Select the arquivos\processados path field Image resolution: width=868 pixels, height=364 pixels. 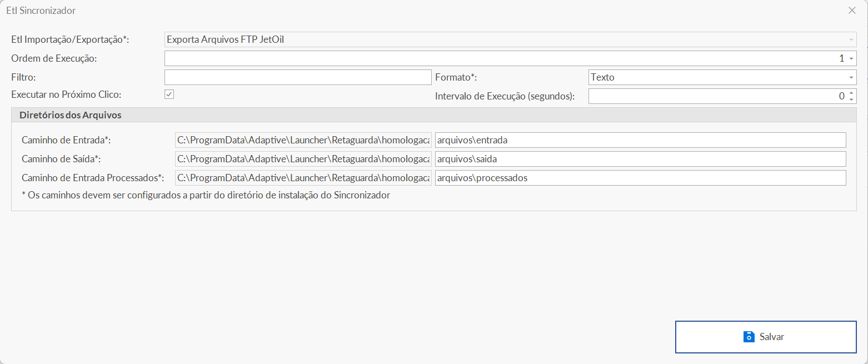click(640, 178)
